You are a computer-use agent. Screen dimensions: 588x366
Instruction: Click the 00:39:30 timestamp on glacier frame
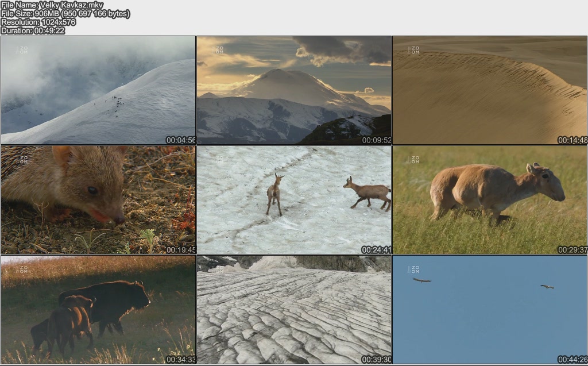pos(376,360)
